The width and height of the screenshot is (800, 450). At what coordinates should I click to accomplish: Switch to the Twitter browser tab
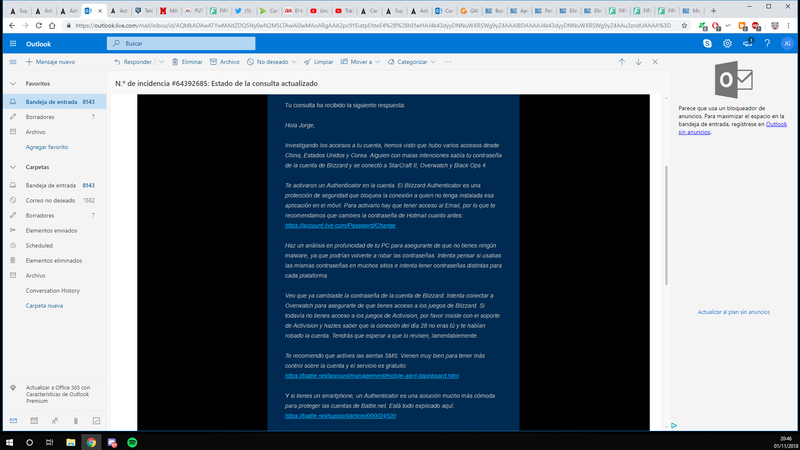(x=243, y=10)
